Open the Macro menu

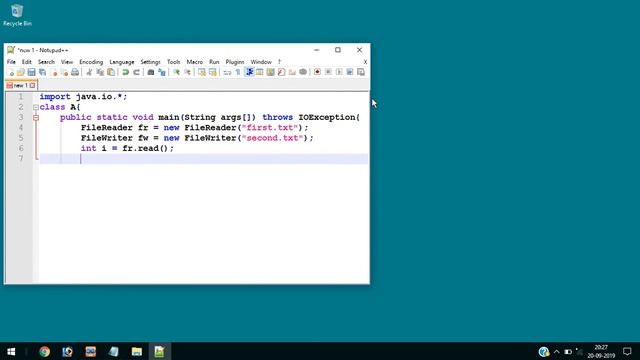tap(195, 62)
